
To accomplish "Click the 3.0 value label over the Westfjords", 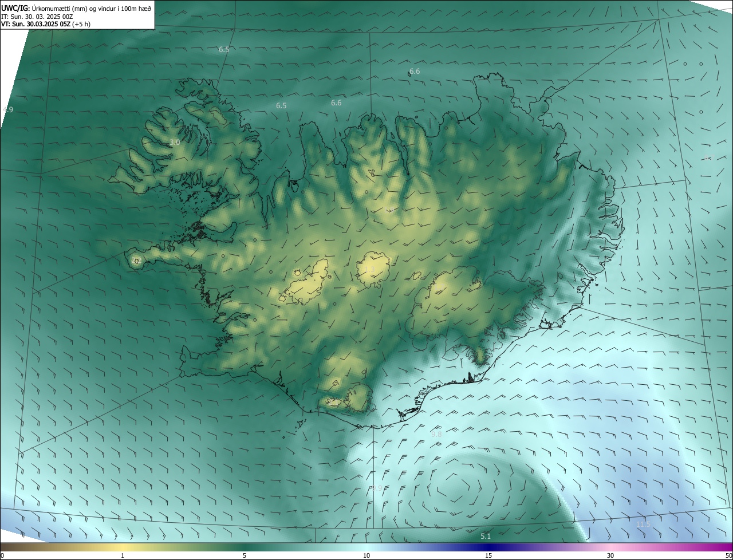I will point(175,142).
